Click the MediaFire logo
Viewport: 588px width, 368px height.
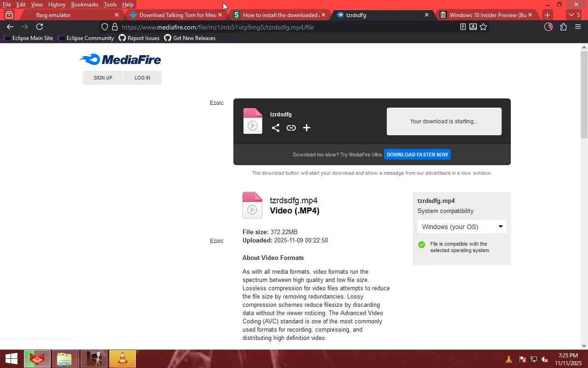click(x=120, y=60)
